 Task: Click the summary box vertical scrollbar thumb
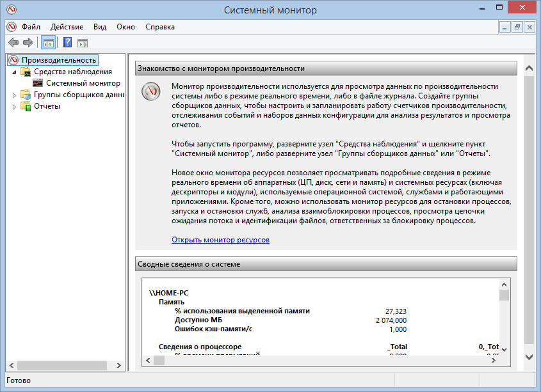coord(504,295)
